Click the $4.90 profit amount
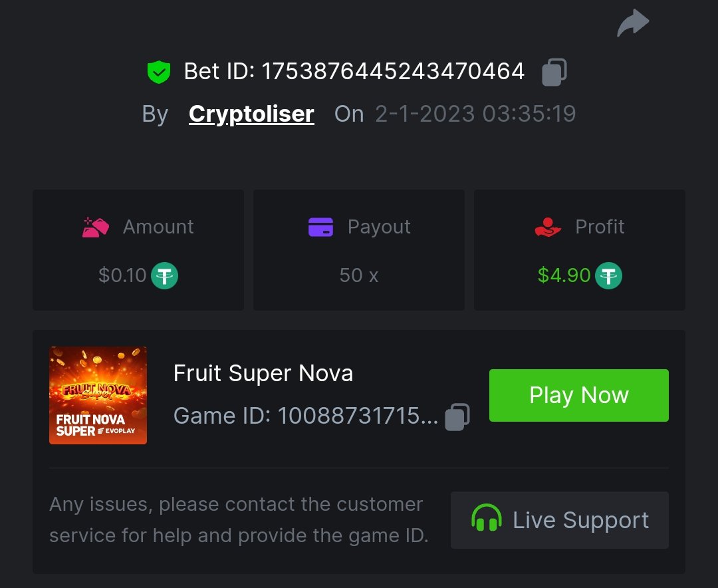 564,275
